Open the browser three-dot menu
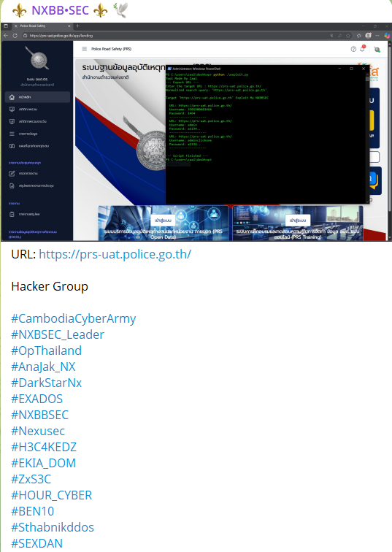This screenshot has height=552, width=392. [x=377, y=36]
